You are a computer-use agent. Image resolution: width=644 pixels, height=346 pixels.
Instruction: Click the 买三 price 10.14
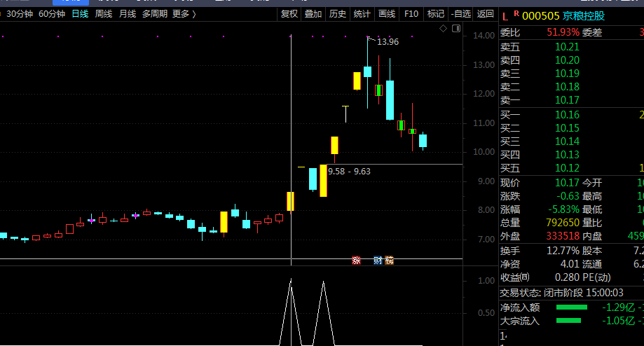coord(567,141)
